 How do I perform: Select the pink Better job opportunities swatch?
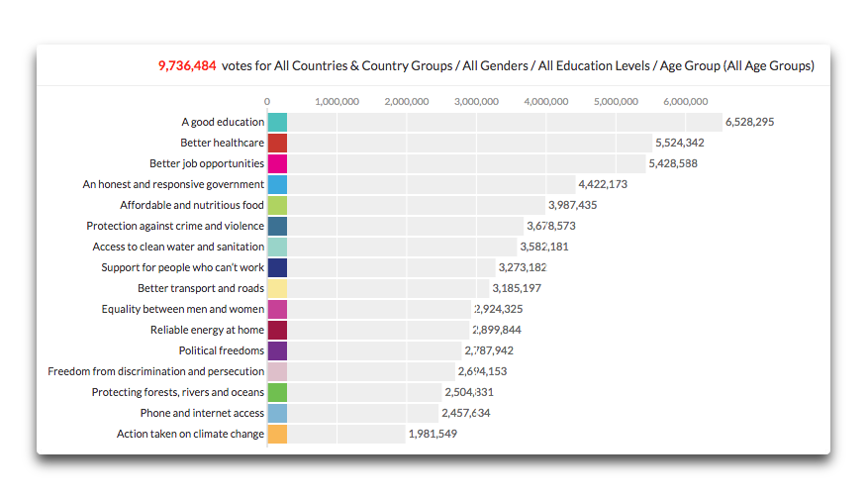[277, 163]
